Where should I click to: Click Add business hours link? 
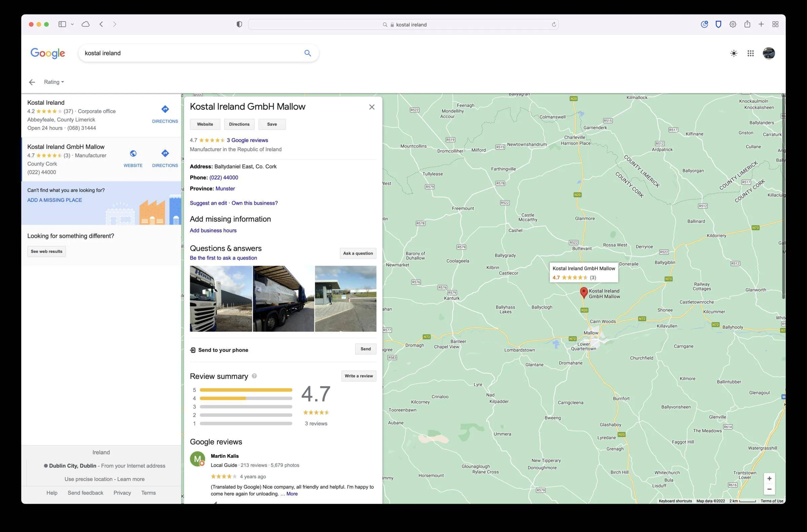(x=213, y=230)
